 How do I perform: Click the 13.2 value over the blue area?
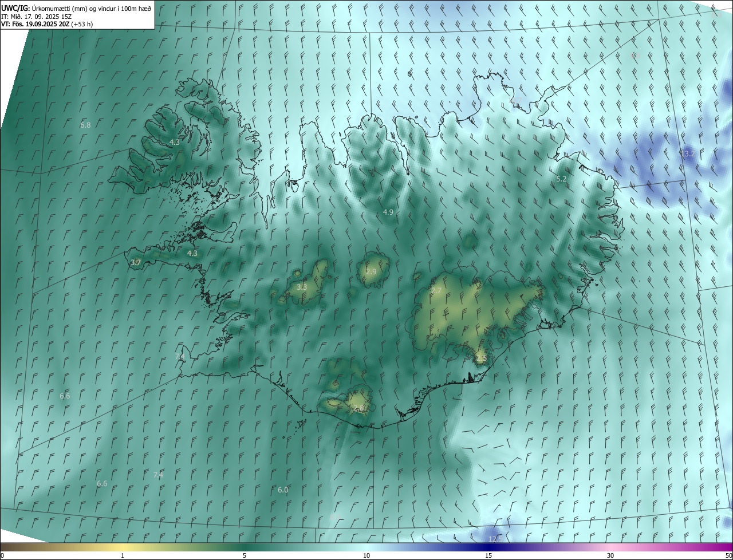pyautogui.click(x=687, y=154)
